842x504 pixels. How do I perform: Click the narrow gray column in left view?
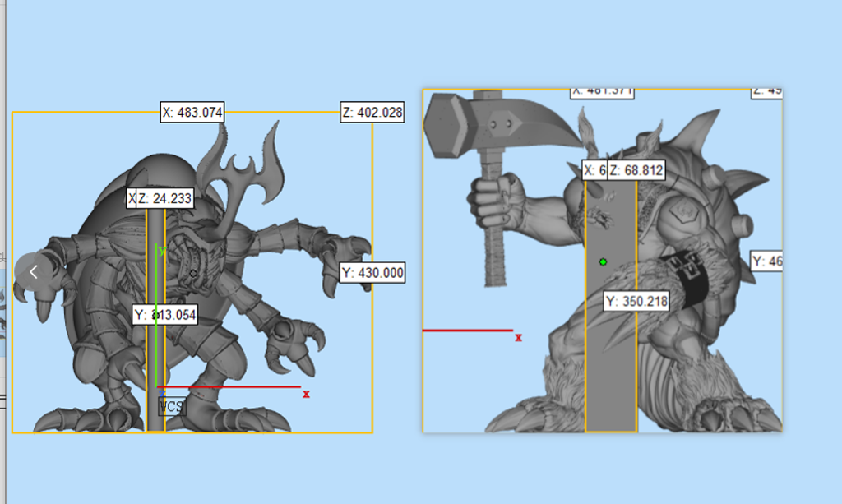pos(156,362)
